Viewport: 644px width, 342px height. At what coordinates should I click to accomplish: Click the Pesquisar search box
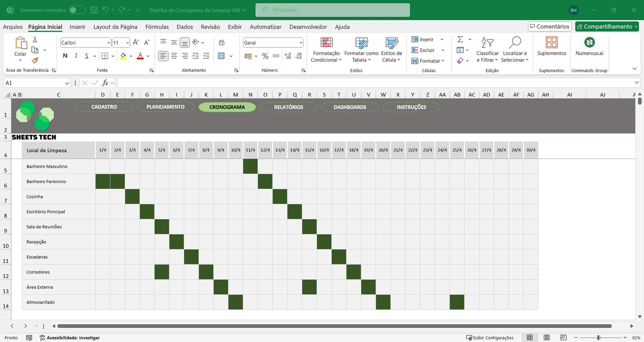(332, 10)
